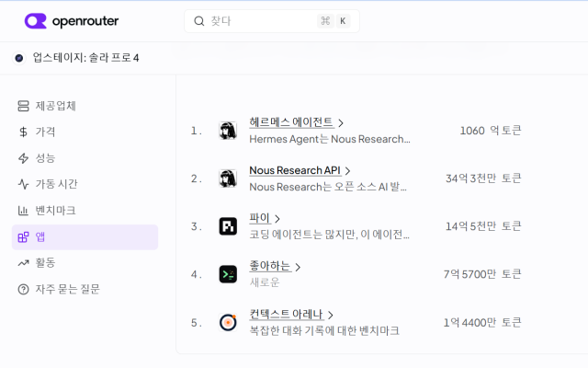Click the chevron next to 파이

277,219
